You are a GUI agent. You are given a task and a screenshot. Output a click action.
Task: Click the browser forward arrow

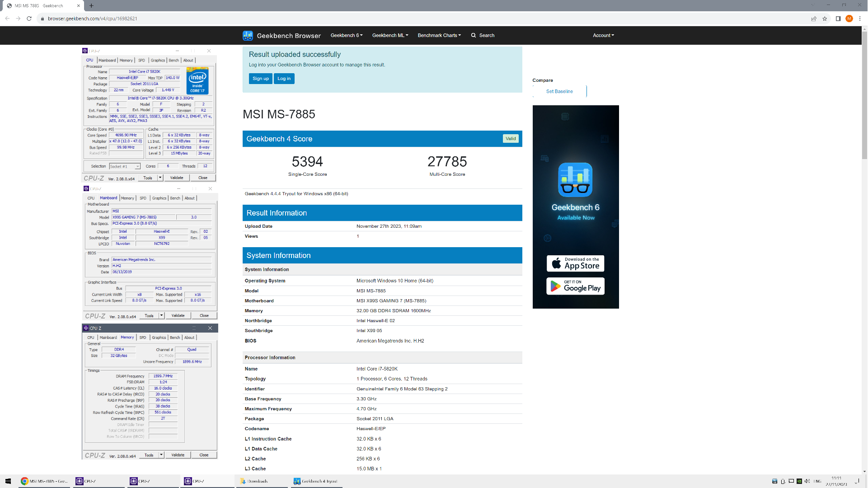coord(18,19)
